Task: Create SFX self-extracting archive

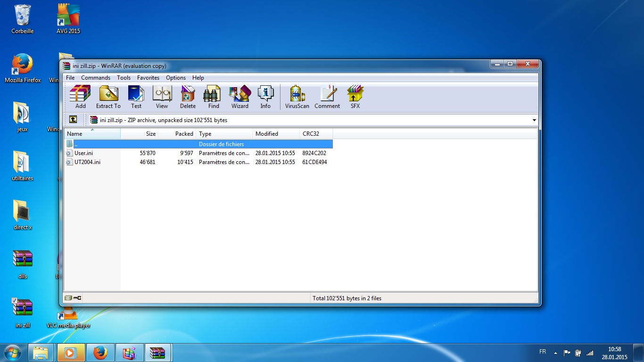Action: [x=355, y=97]
